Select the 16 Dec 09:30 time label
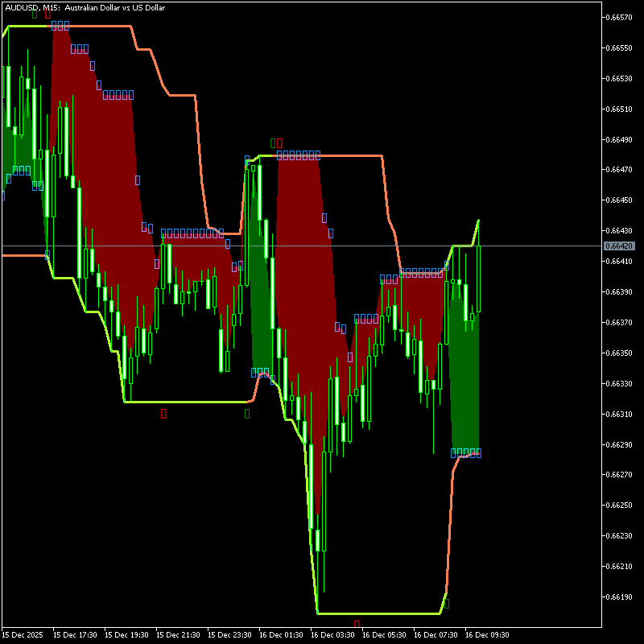644x644 pixels. coord(486,635)
